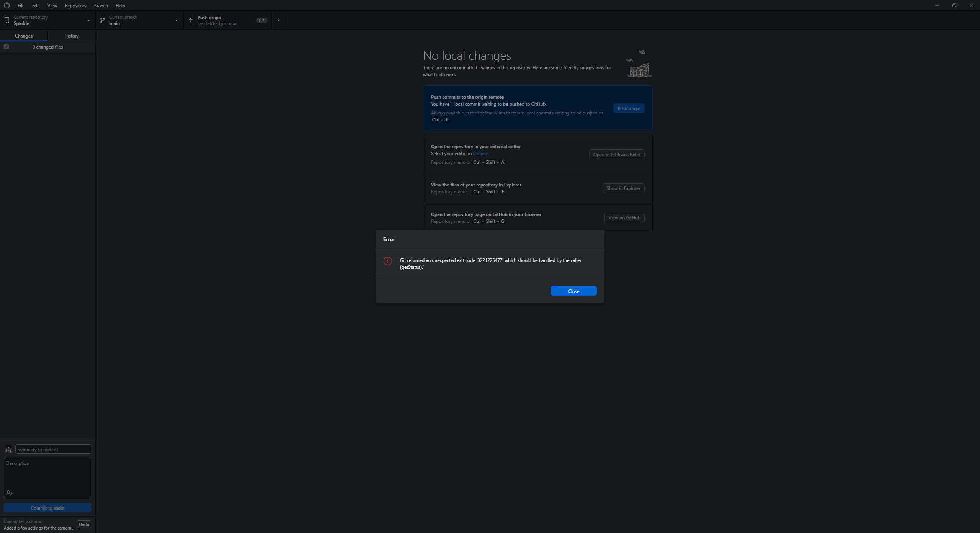The width and height of the screenshot is (980, 533).
Task: Click the Push origin up-arrow icon in toolbar
Action: [x=190, y=20]
